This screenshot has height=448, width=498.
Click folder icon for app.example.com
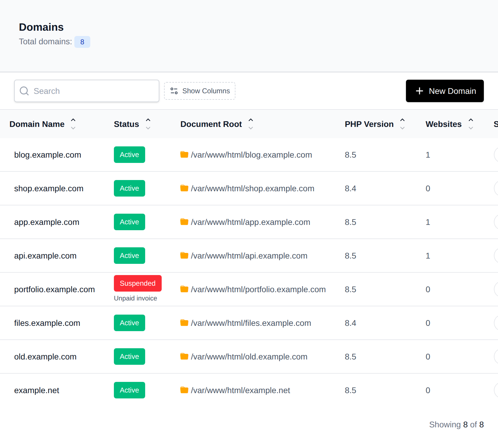(184, 222)
